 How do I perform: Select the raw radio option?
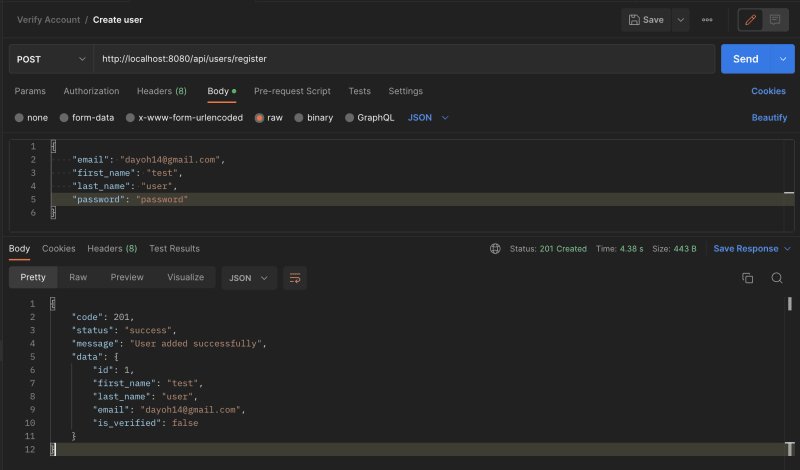point(259,118)
